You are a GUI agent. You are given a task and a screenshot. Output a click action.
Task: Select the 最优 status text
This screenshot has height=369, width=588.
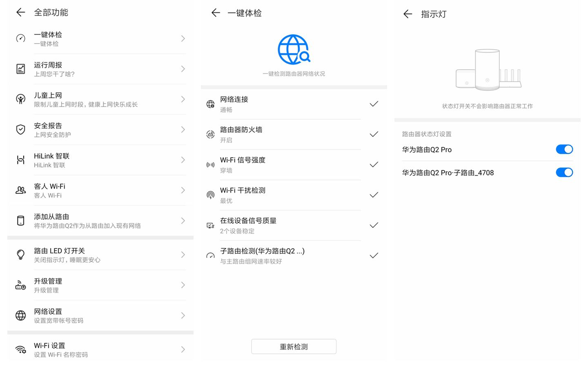(226, 201)
